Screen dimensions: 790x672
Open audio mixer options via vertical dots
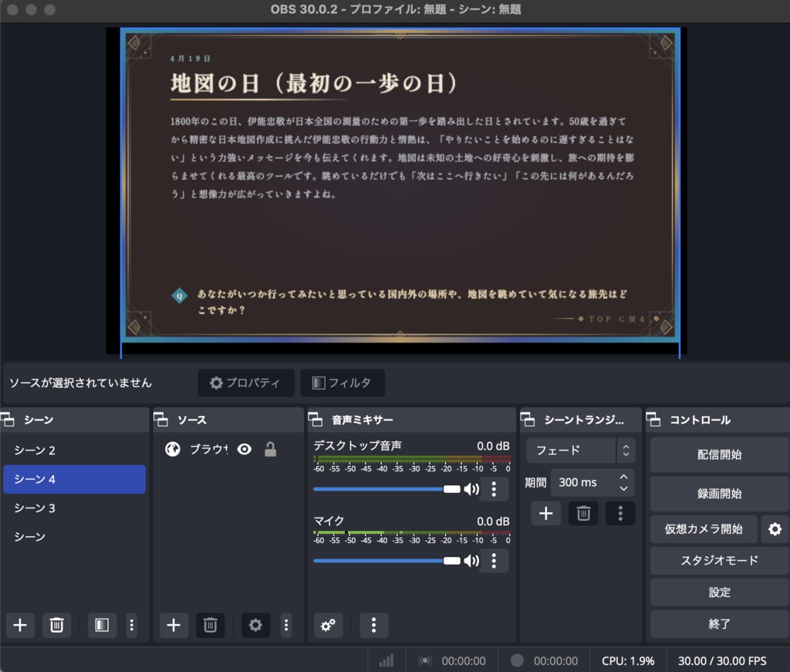tap(373, 625)
